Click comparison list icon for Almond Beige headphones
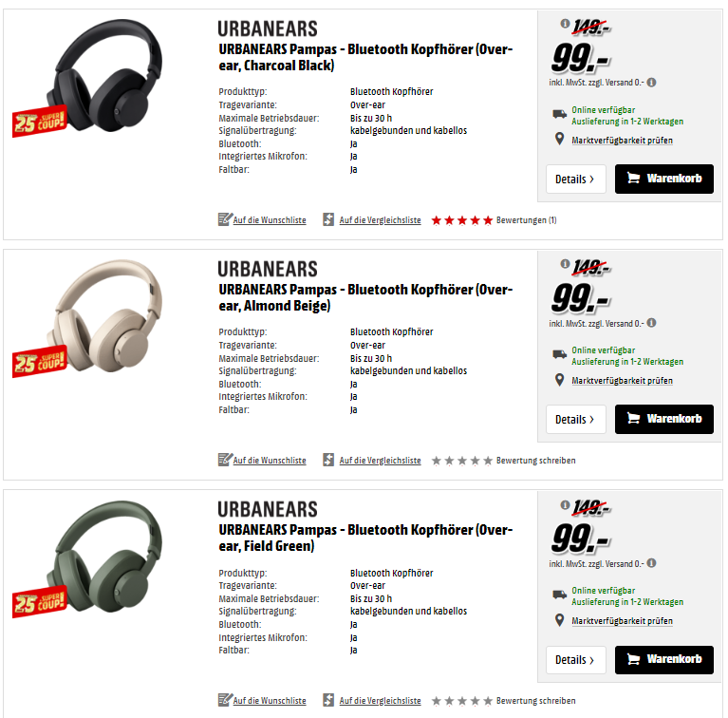Viewport: 728px width, 718px height. 328,460
